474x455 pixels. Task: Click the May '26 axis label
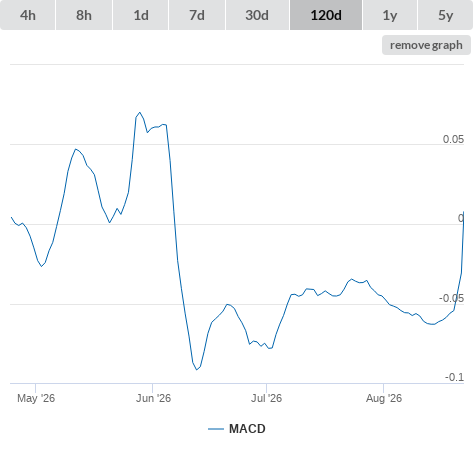36,398
